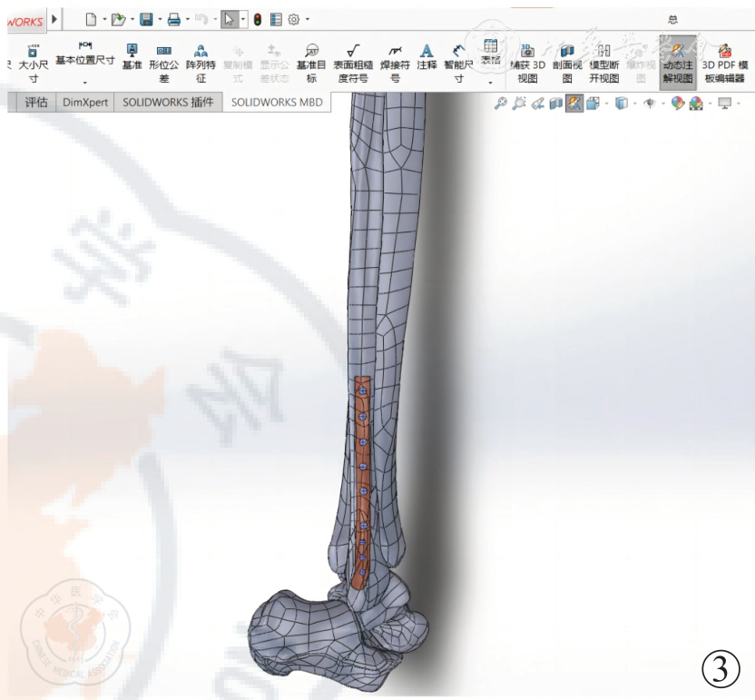Open the settings gear options dropdown arrow

(x=307, y=19)
